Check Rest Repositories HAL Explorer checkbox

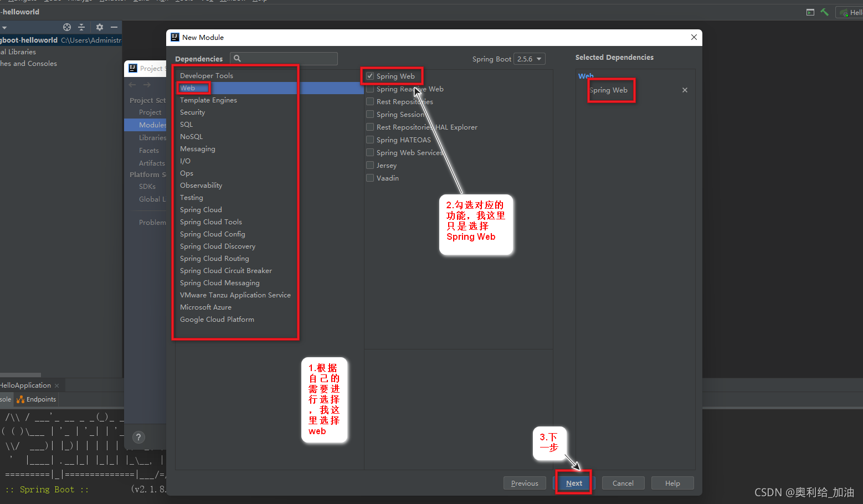click(x=370, y=127)
